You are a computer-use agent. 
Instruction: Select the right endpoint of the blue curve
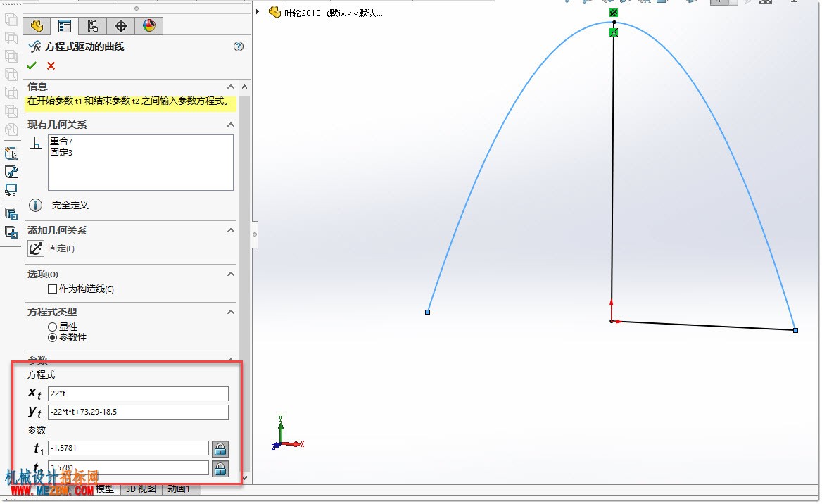point(796,330)
